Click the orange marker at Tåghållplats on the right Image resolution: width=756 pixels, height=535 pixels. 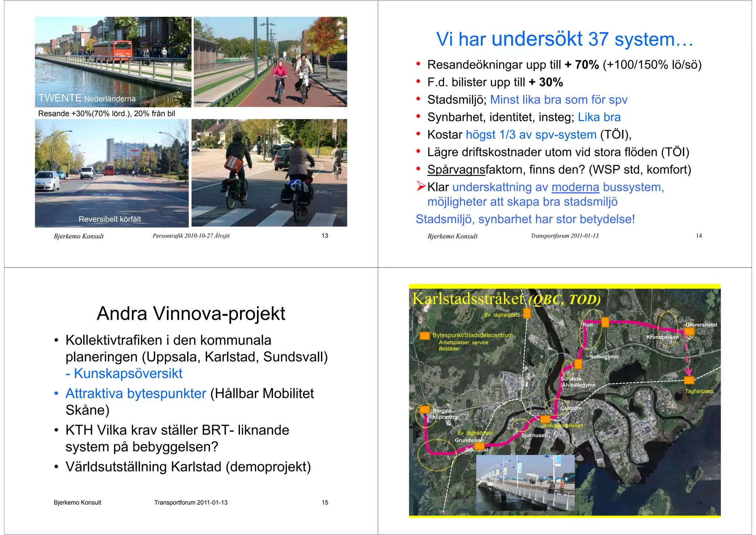(x=689, y=380)
